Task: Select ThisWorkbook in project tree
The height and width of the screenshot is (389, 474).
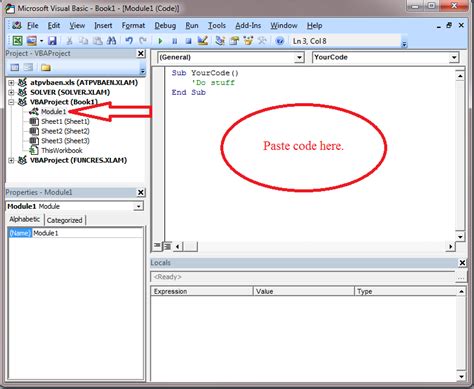Action: click(62, 150)
